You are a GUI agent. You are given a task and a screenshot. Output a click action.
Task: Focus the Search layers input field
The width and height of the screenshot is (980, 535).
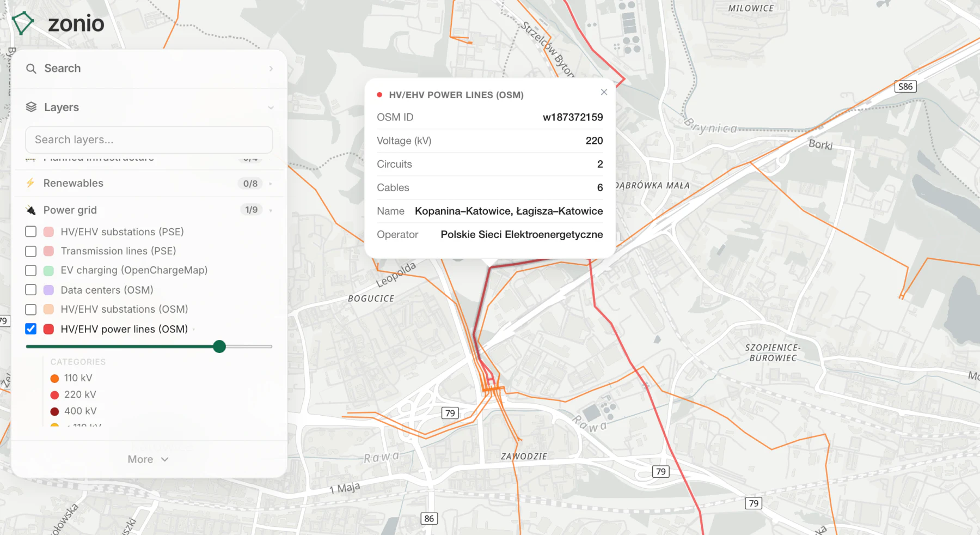pyautogui.click(x=149, y=140)
